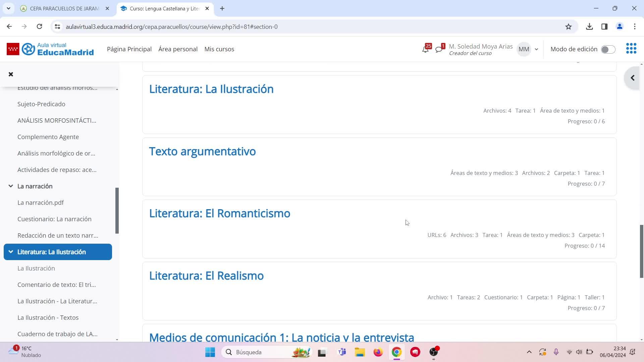Collapse La narración section in index
This screenshot has width=644, height=362.
11,186
